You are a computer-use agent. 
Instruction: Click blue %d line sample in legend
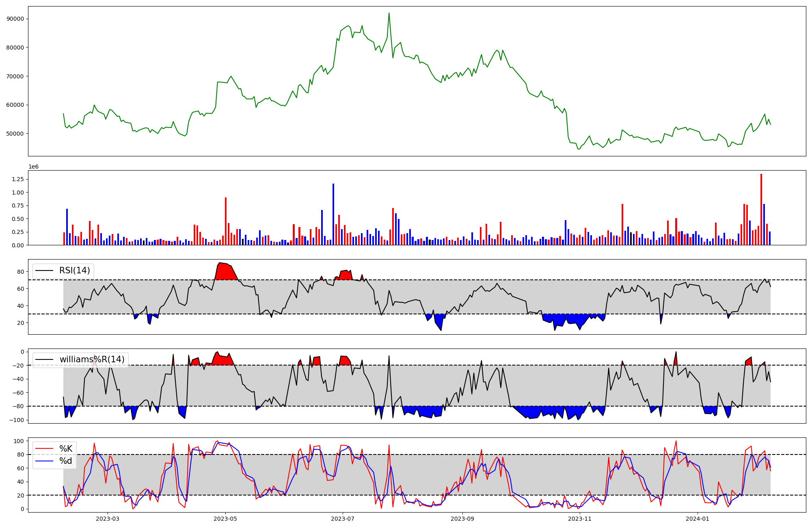point(45,461)
